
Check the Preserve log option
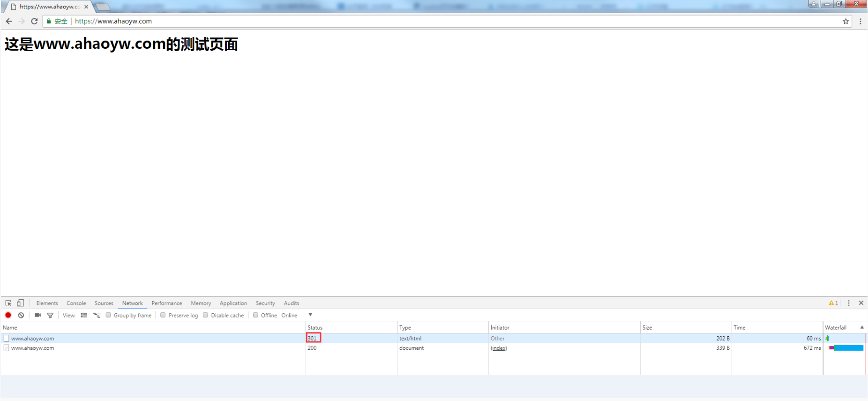(x=163, y=315)
